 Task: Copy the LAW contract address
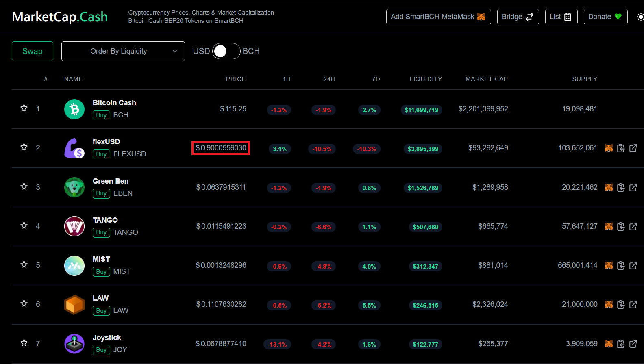pos(621,305)
